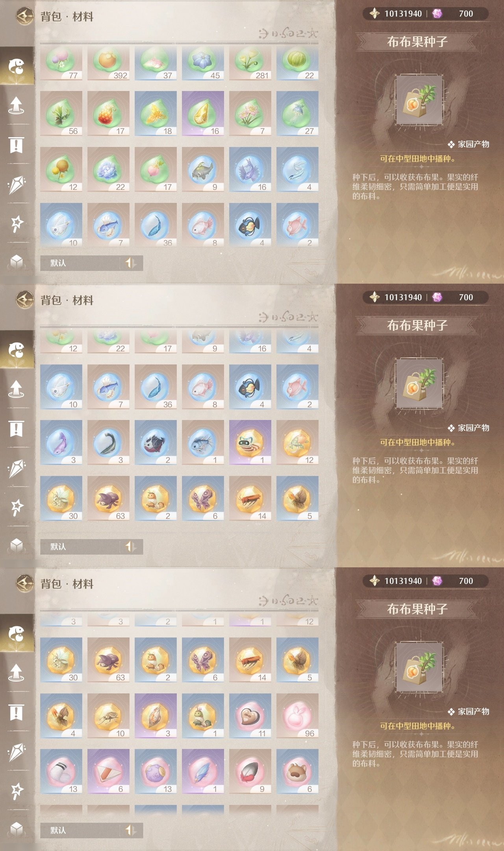Screen dimensions: 504x851
Task: Choose the crab item with count 12
Action: click(x=297, y=442)
